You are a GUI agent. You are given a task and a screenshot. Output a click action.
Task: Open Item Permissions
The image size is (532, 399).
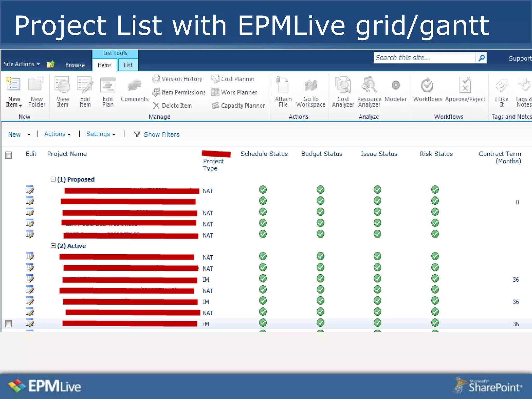coord(179,92)
